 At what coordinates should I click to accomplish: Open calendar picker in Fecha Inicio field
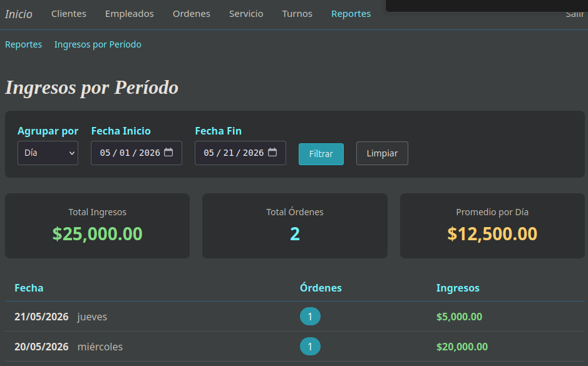tap(168, 152)
